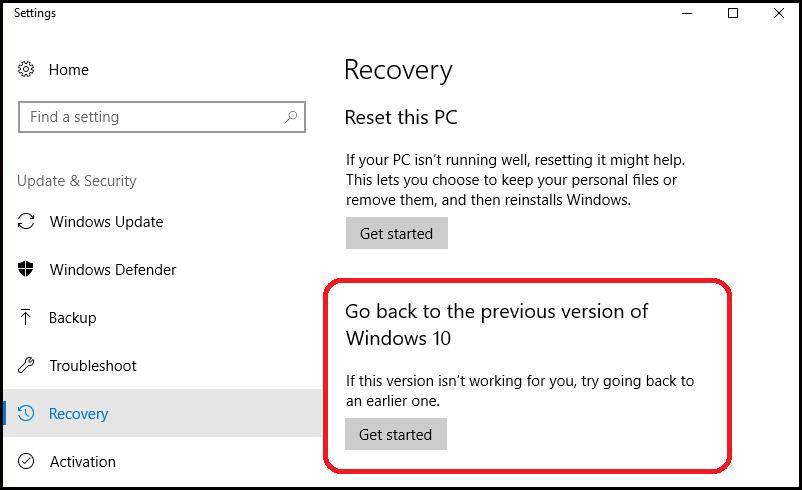Image resolution: width=802 pixels, height=490 pixels.
Task: Click the Recovery clock-history icon
Action: (x=26, y=413)
